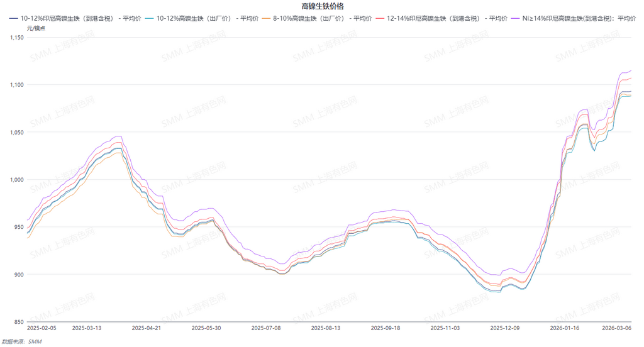
Task: Click the unit label 元/镍点
Action: point(36,28)
